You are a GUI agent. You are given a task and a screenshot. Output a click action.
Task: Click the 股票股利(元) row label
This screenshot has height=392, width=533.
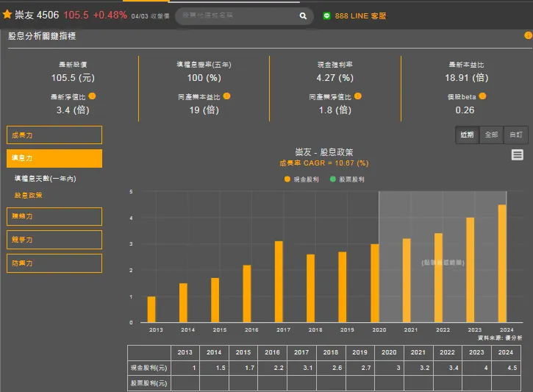149,383
